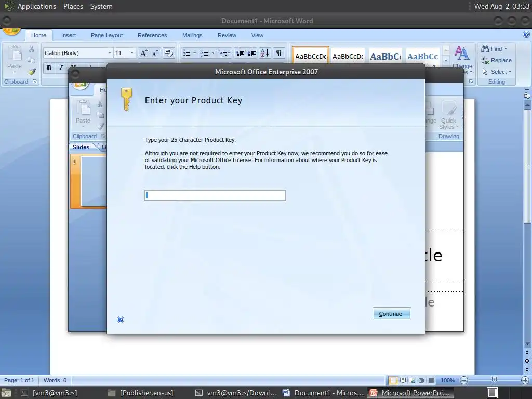Select the Slides tab in PowerPoint
This screenshot has height=399, width=532.
[81, 147]
